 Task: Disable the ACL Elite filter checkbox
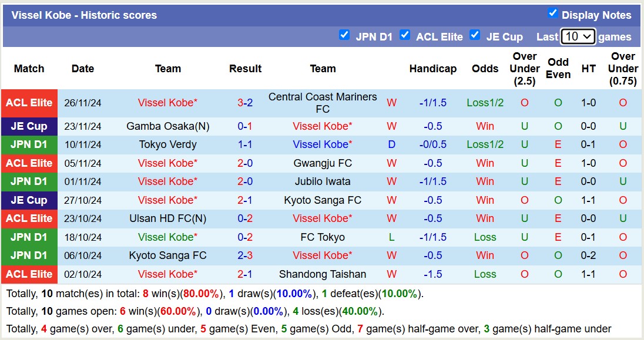point(405,35)
